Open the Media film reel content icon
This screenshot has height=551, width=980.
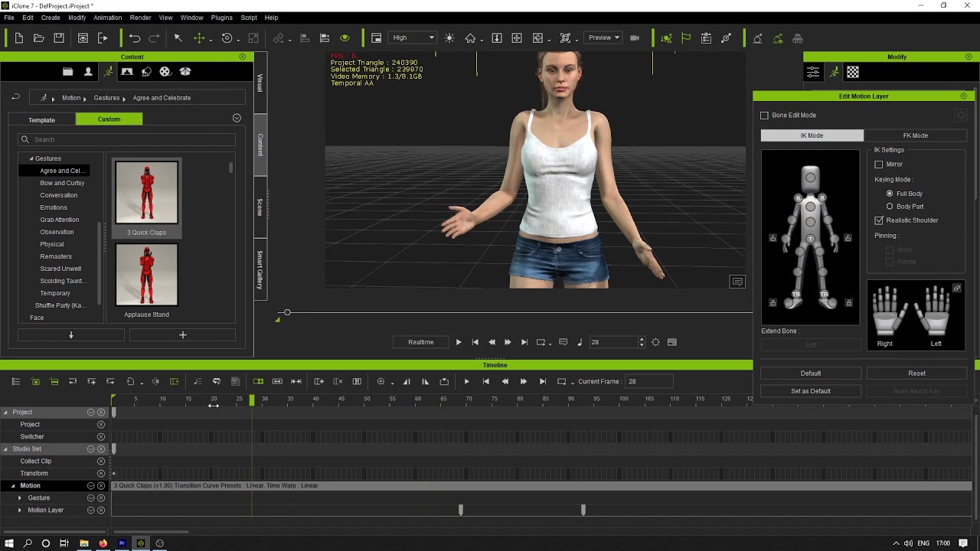[x=165, y=72]
